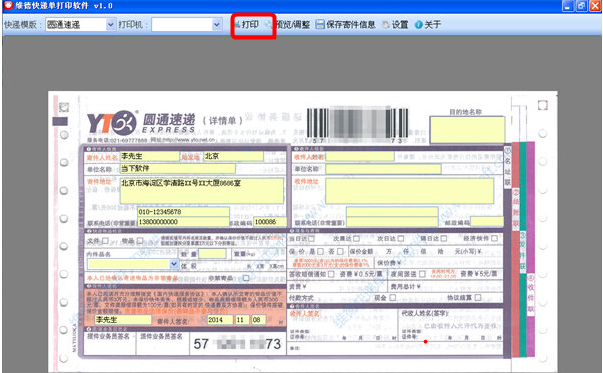Click the 保存寄件信息 text label
This screenshot has height=373, width=603.
pyautogui.click(x=350, y=25)
